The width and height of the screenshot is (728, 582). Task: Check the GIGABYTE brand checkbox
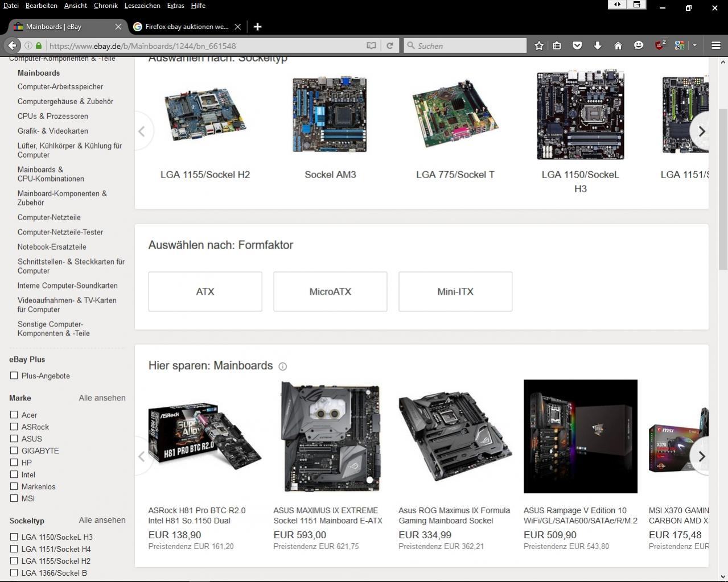(x=14, y=451)
